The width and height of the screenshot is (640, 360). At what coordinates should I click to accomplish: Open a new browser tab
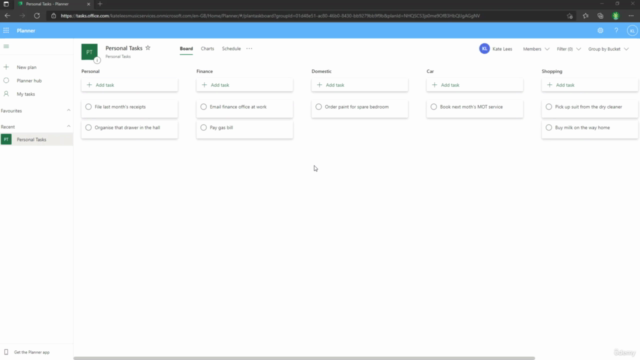click(100, 4)
